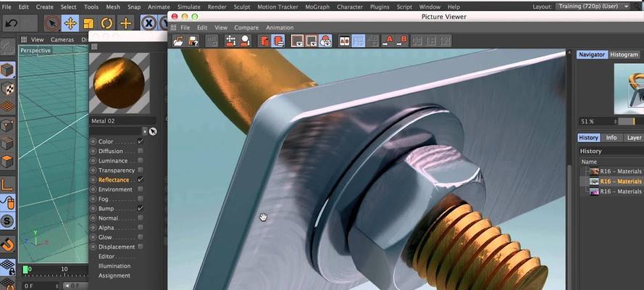Open viewport grip menu icon beside View
Viewport: 644px width, 290px height.
24,39
